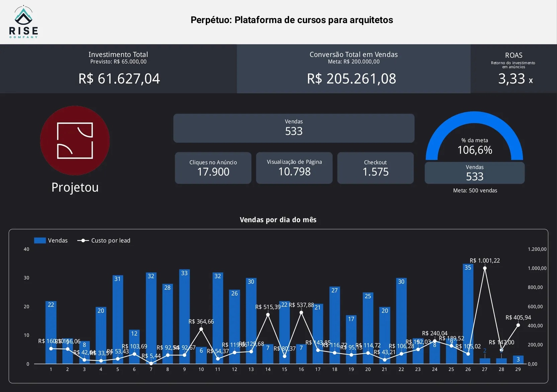The width and height of the screenshot is (557, 392).
Task: Click the blue Vendas legend swatch
Action: tap(40, 240)
